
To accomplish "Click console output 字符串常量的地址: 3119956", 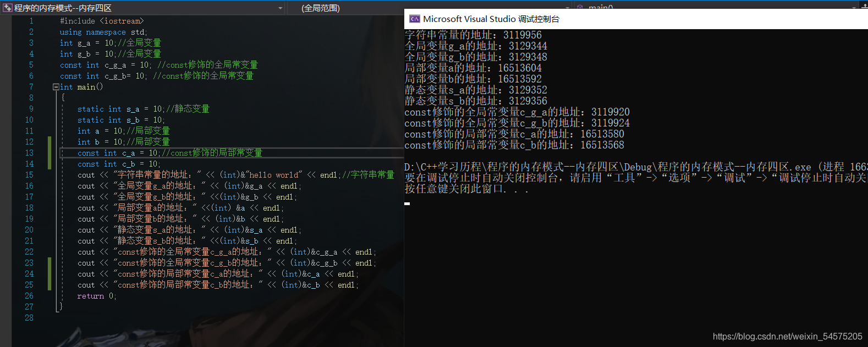I will coord(473,35).
